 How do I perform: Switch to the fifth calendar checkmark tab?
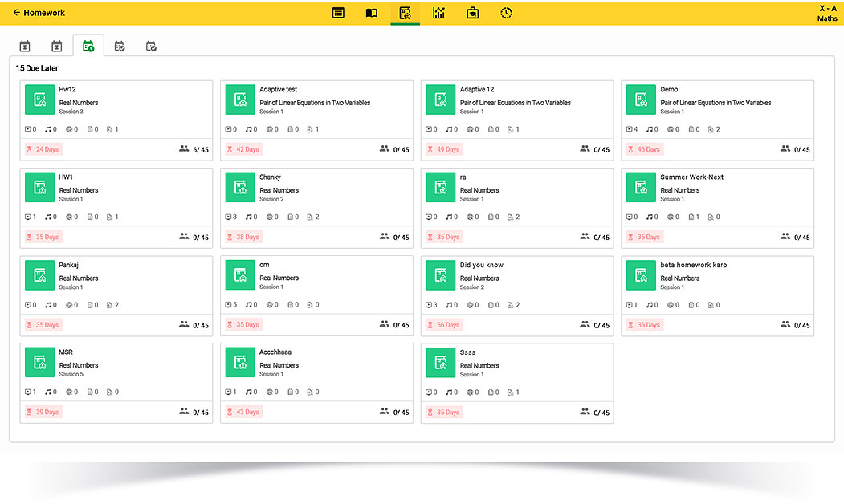click(151, 47)
